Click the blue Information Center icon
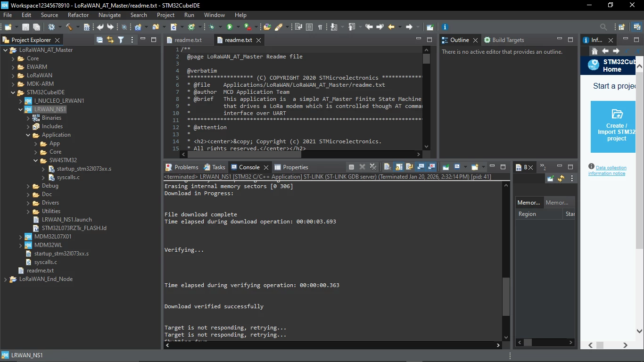Viewport: 644px width, 362px height. point(445,27)
